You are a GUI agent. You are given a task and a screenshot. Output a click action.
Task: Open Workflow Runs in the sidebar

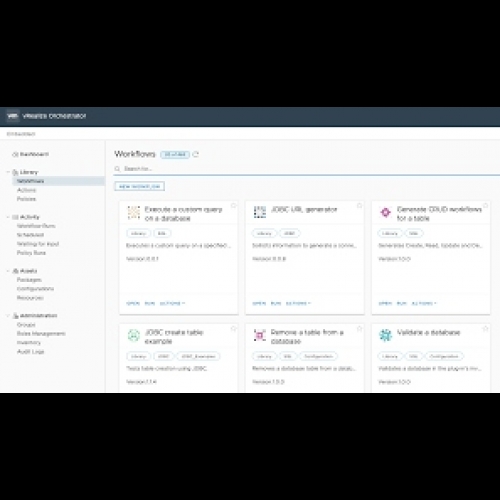pyautogui.click(x=36, y=226)
